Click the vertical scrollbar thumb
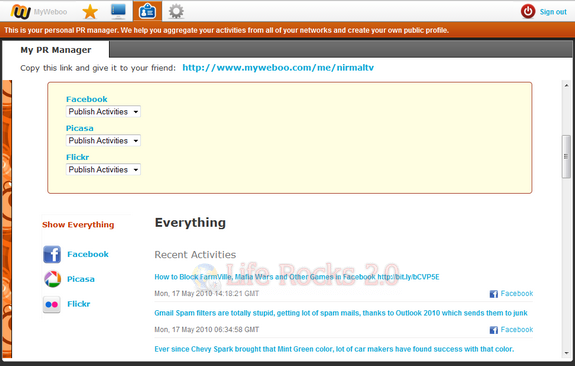575x366 pixels. coord(566,157)
